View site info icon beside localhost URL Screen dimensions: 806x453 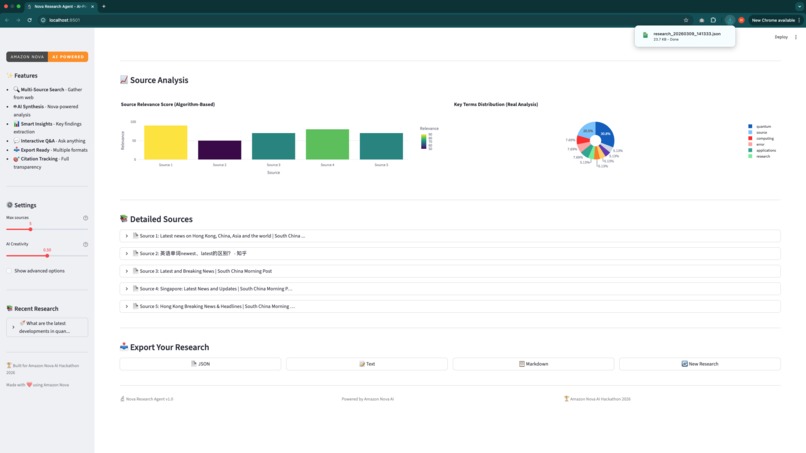43,20
